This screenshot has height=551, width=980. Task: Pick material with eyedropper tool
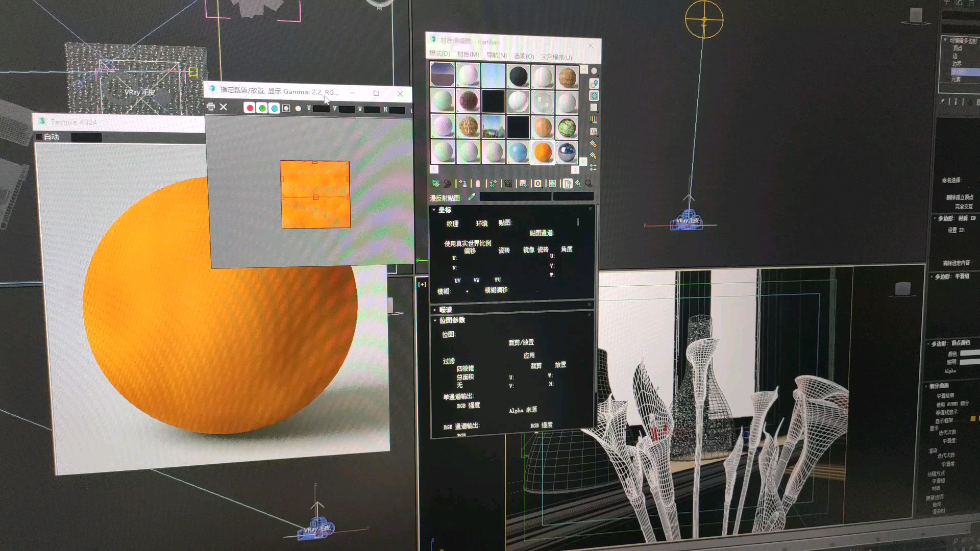(x=472, y=197)
